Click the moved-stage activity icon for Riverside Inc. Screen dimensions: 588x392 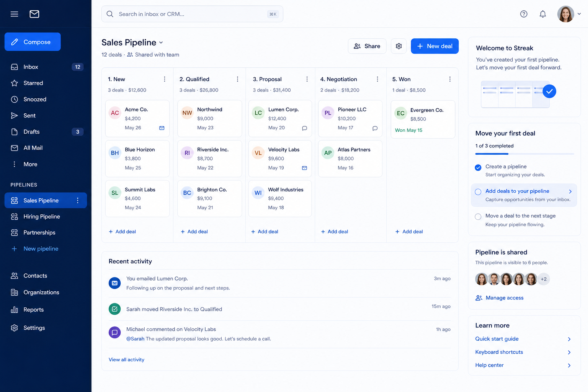pos(115,309)
